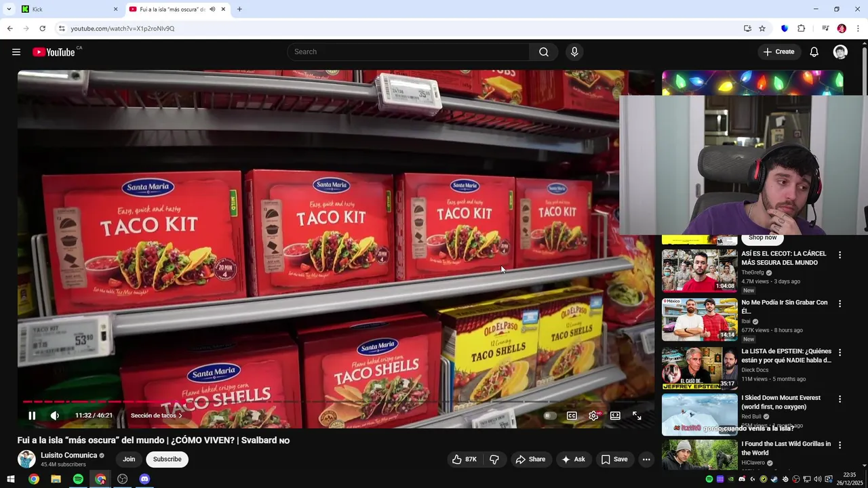868x488 pixels.
Task: Open media controls icon in Chrome toolbar
Action: [x=825, y=28]
